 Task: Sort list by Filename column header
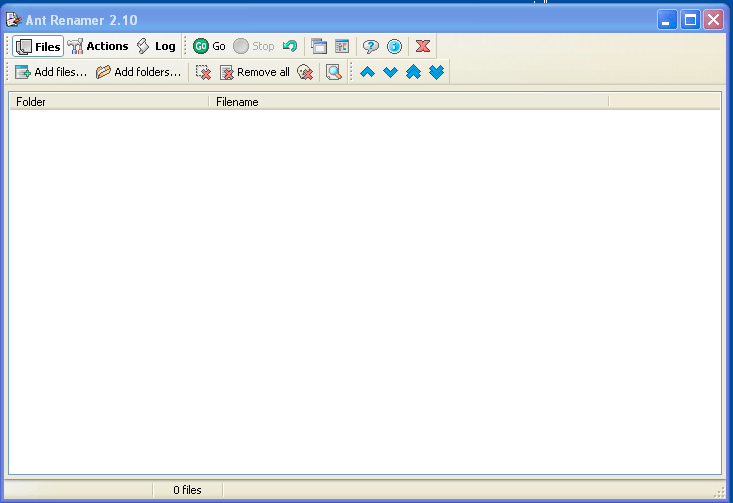coord(409,101)
